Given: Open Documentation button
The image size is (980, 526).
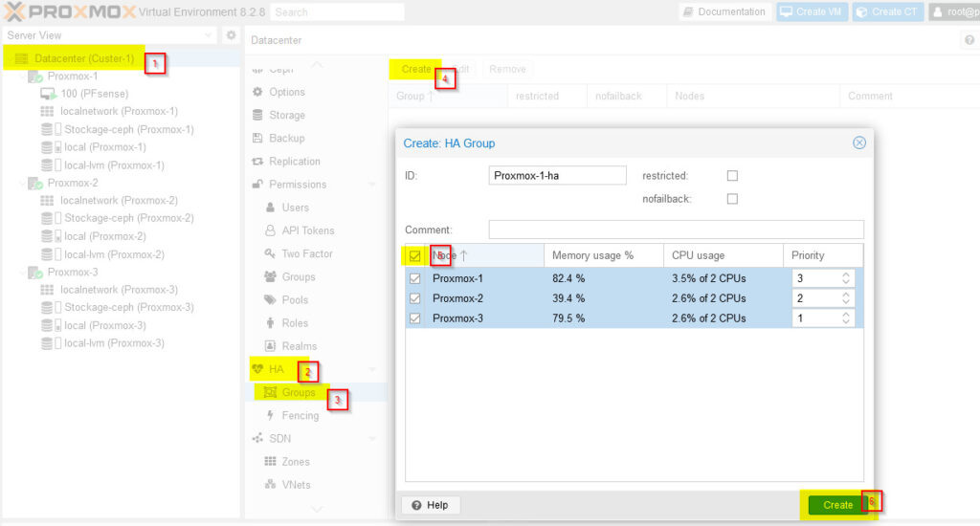Looking at the screenshot, I should click(724, 11).
